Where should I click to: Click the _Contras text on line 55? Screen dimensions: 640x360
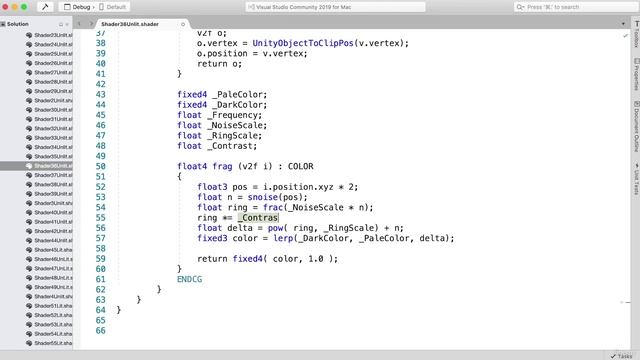coord(258,218)
